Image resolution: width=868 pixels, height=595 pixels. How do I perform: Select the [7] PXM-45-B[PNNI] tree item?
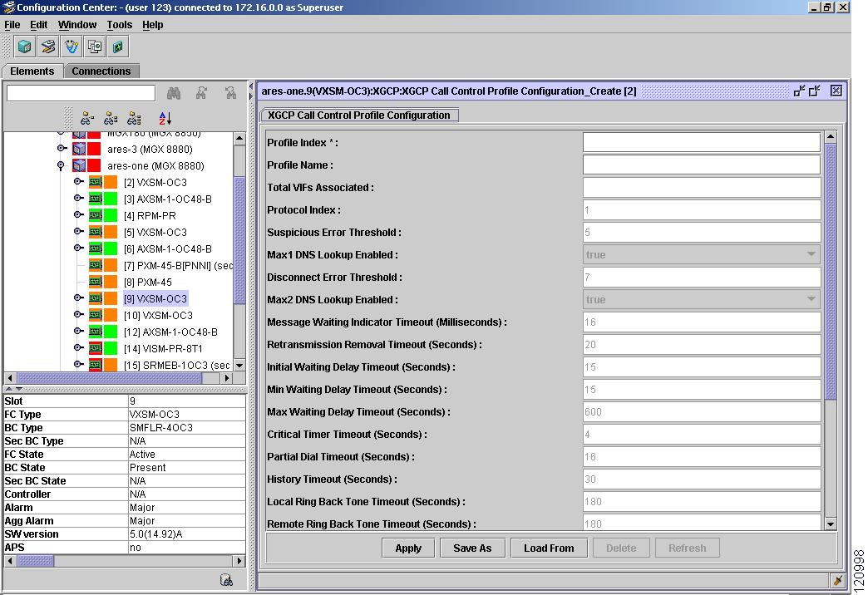click(x=178, y=265)
